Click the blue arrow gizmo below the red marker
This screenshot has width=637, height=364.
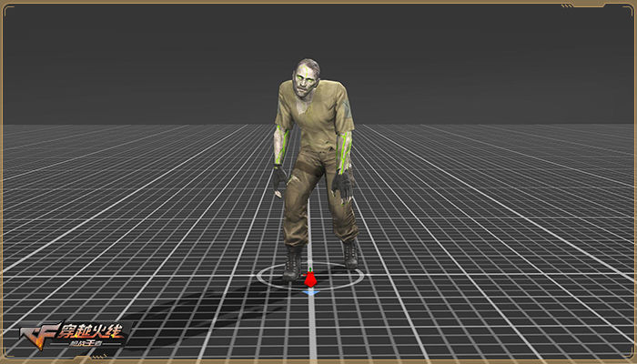[x=311, y=292]
